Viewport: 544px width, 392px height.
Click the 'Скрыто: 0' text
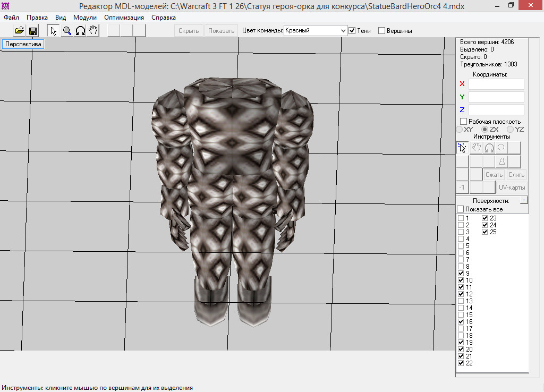tap(473, 57)
